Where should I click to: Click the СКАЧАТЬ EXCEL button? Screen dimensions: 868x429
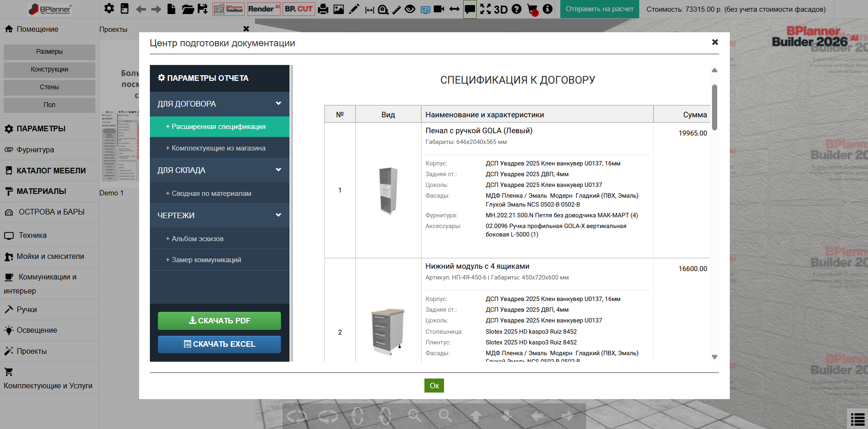point(219,344)
